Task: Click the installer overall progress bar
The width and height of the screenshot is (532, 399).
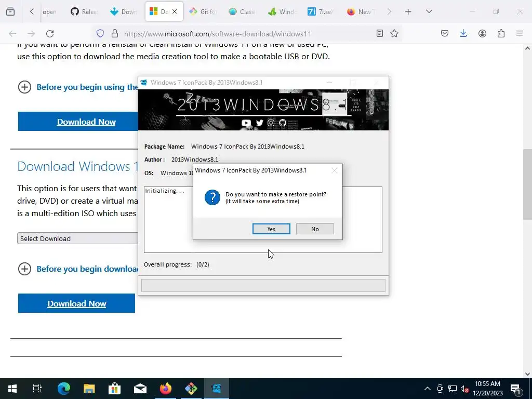Action: point(263,285)
